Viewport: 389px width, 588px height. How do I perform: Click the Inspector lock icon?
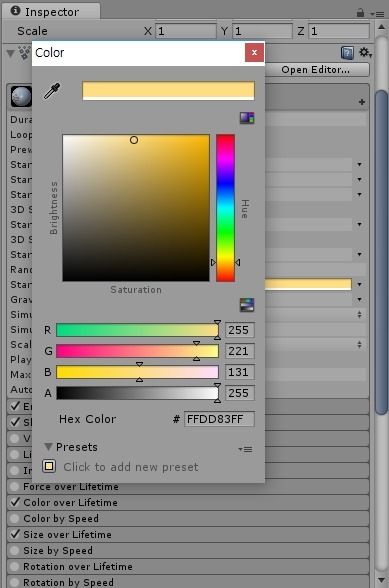(360, 13)
